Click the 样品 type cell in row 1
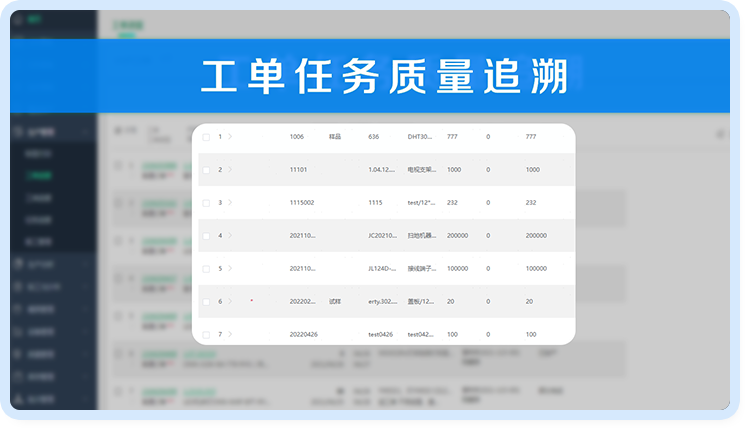745x428 pixels. coord(335,137)
